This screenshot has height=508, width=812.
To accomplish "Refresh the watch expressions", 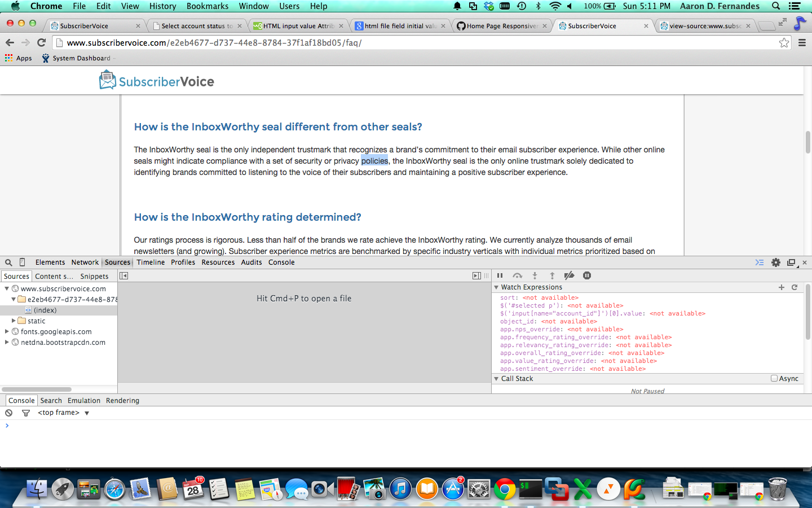I will click(x=795, y=287).
